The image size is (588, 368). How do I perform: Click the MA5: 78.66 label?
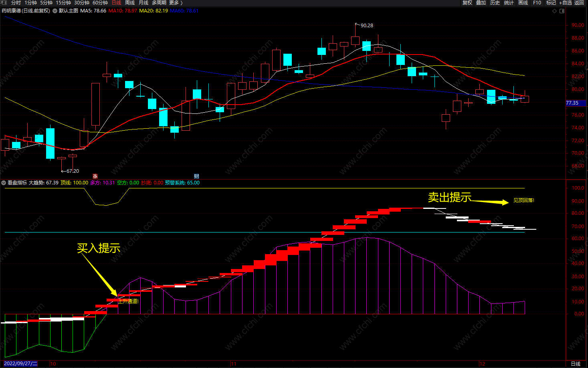93,11
